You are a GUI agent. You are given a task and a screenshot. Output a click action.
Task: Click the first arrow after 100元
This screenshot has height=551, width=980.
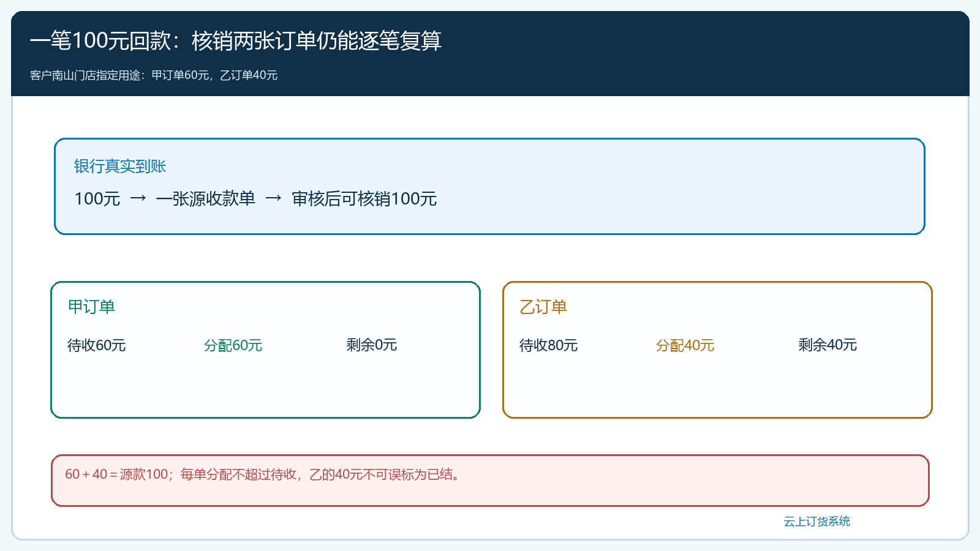pyautogui.click(x=138, y=198)
